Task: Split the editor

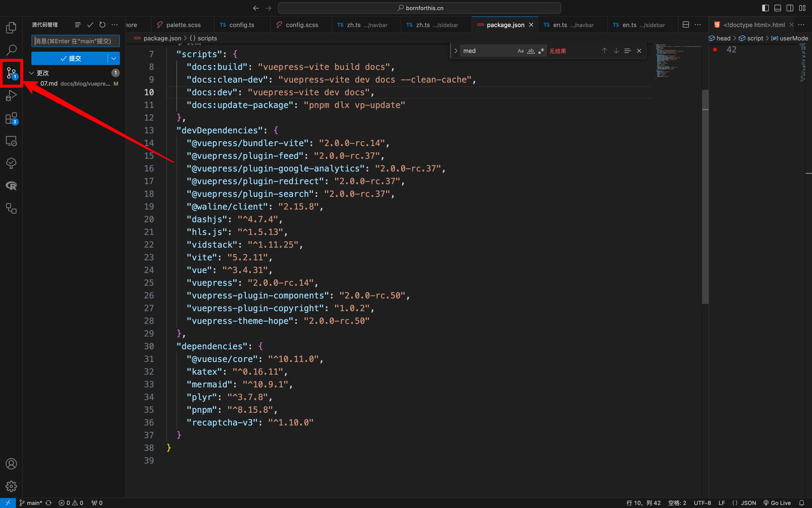Action: coord(686,25)
